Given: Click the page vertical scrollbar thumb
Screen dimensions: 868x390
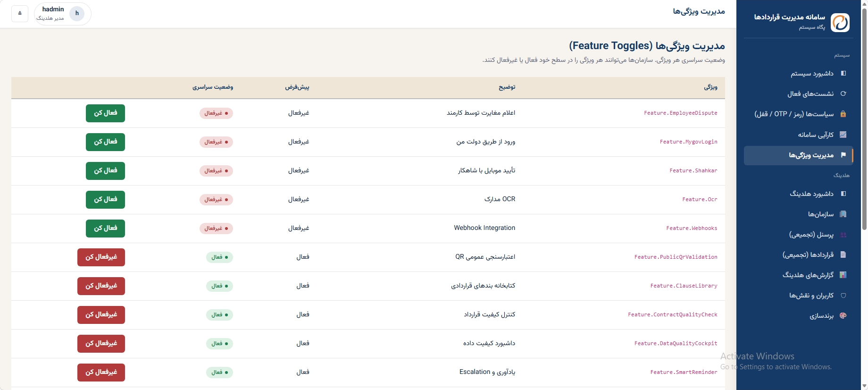Looking at the screenshot, I should coord(864,119).
